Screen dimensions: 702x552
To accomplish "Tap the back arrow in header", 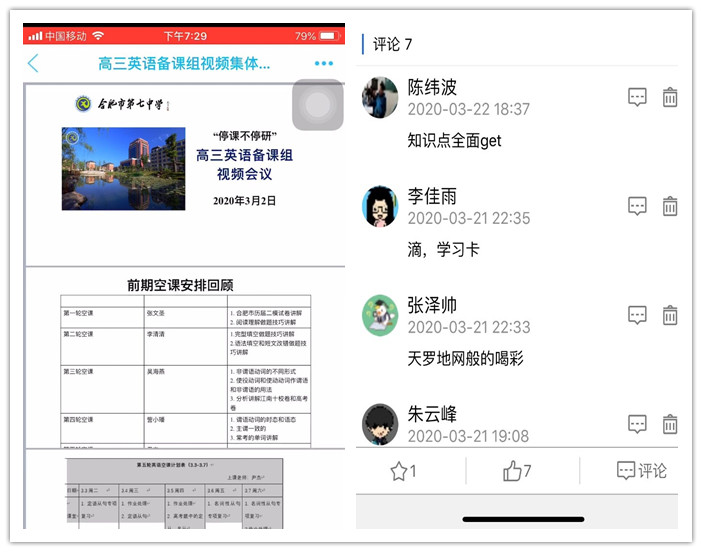I will tap(34, 64).
